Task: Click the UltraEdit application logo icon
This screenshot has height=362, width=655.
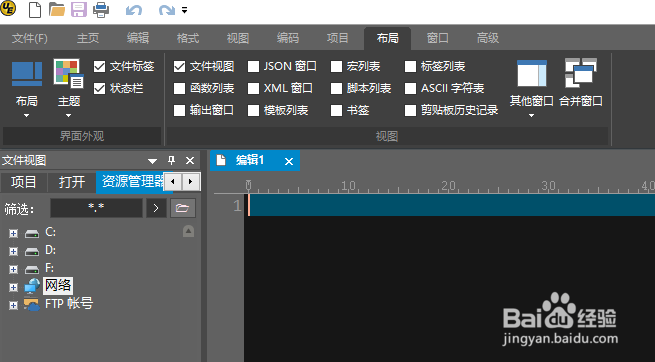Action: [8, 8]
